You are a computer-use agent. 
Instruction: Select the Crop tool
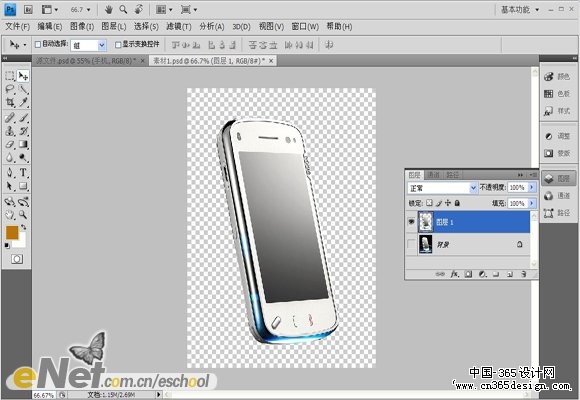pos(10,102)
